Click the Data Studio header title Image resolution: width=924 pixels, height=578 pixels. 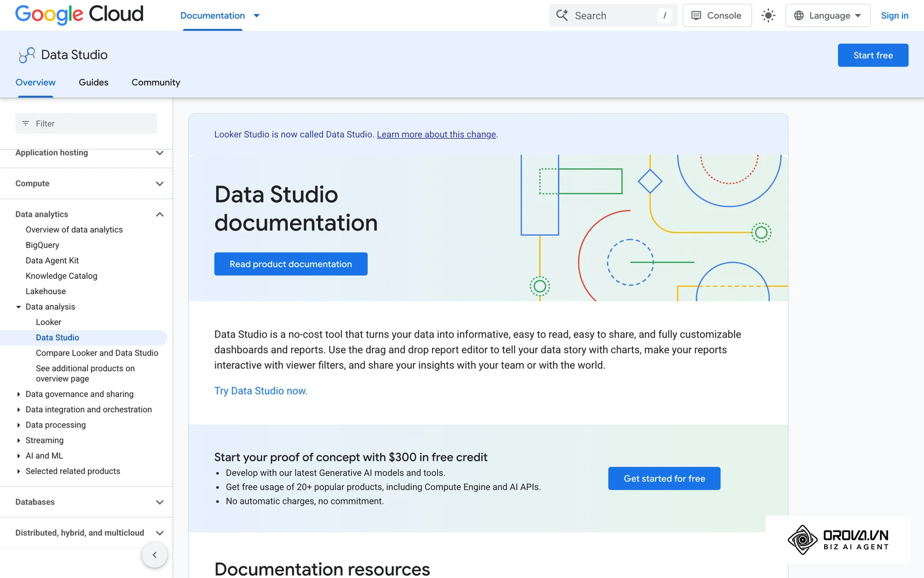pyautogui.click(x=74, y=55)
